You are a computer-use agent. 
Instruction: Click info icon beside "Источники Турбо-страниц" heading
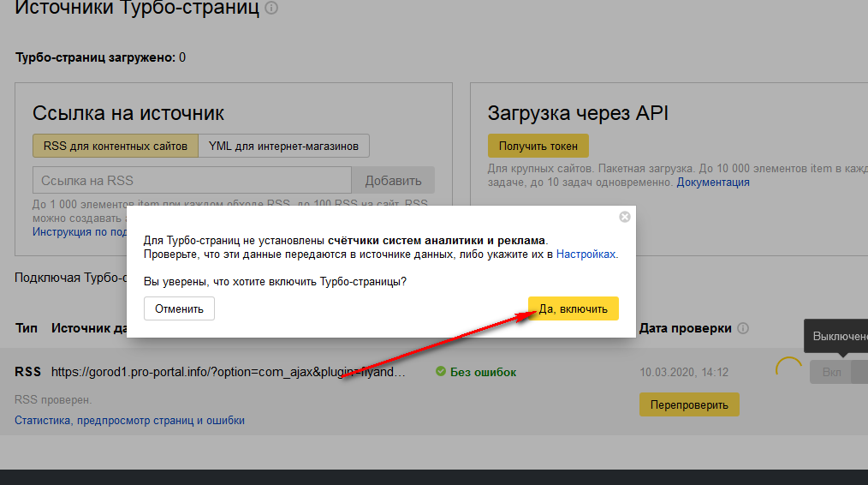(271, 9)
